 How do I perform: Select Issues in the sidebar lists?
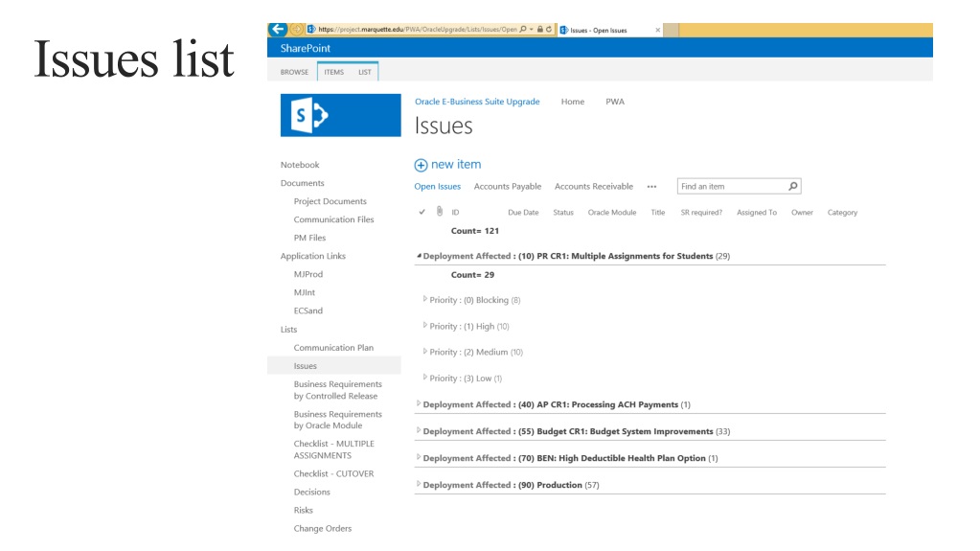pos(305,365)
